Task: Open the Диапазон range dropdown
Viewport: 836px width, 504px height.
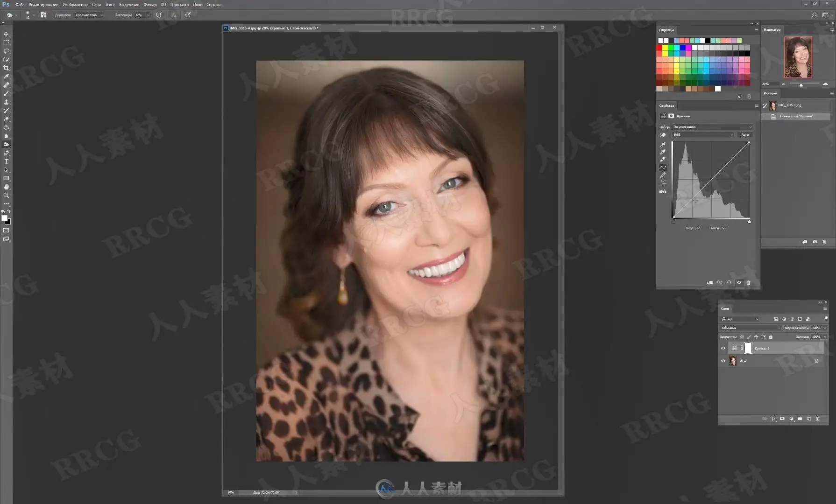Action: point(89,15)
